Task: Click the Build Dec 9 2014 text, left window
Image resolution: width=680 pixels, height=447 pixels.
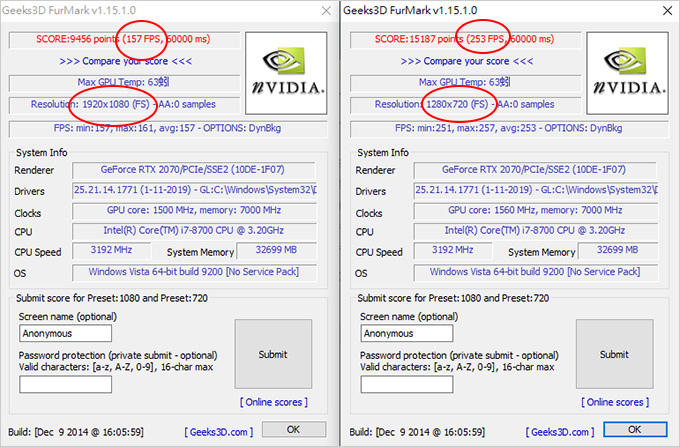Action: point(76,432)
